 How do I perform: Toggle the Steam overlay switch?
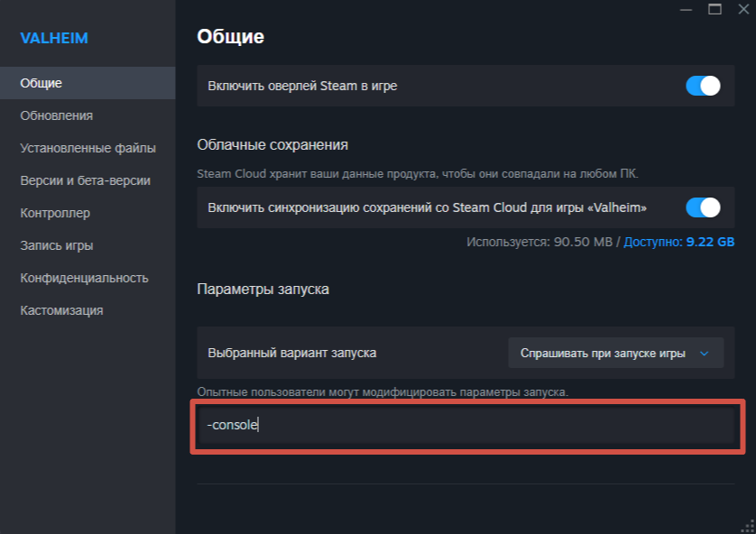click(703, 86)
